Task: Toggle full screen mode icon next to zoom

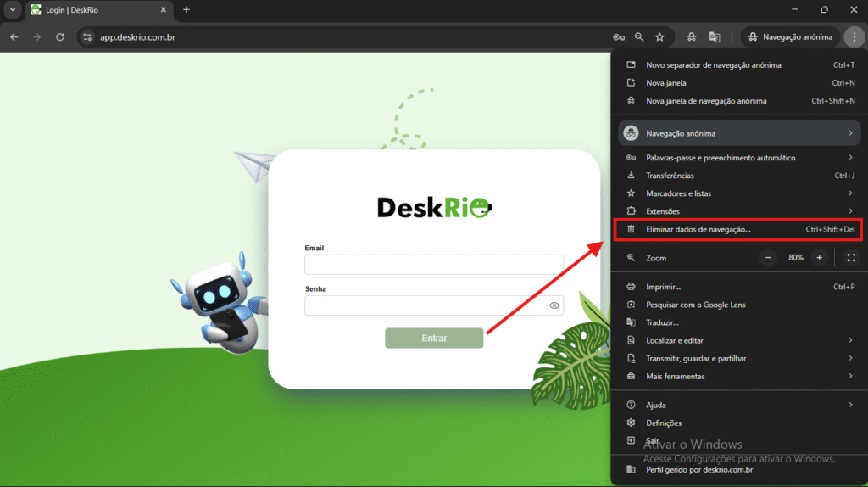Action: click(x=851, y=258)
